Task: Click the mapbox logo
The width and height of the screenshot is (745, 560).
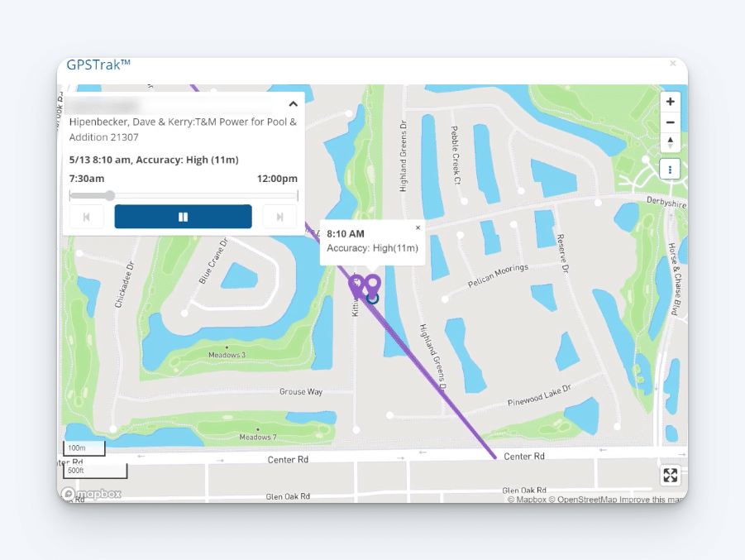Action: [92, 494]
